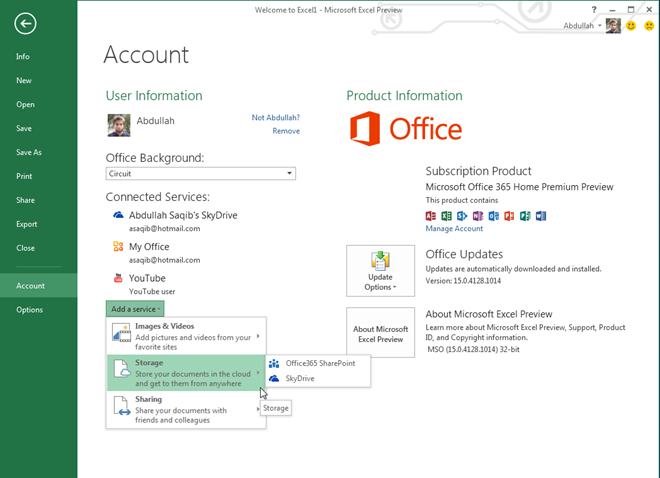Viewport: 660px width, 478px height.
Task: Send a smile with the happy face icon
Action: (631, 26)
